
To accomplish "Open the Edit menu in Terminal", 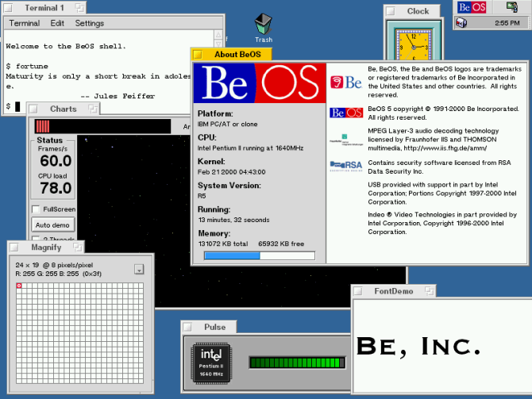I will click(x=57, y=23).
